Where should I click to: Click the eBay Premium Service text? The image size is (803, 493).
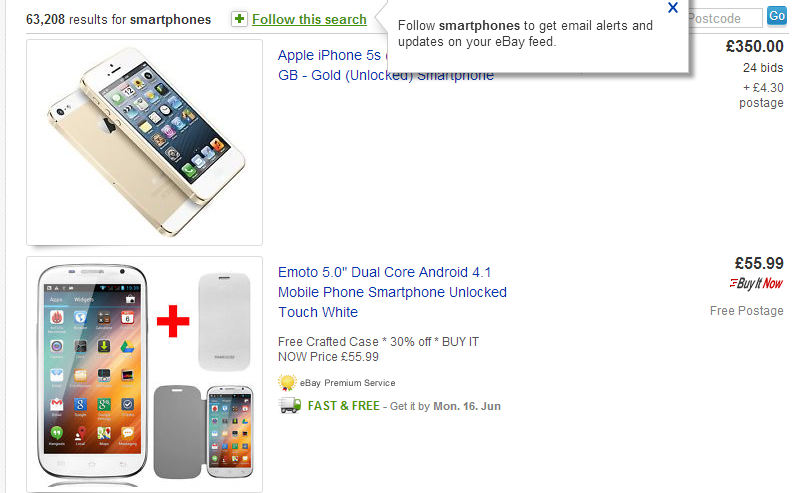tap(348, 383)
